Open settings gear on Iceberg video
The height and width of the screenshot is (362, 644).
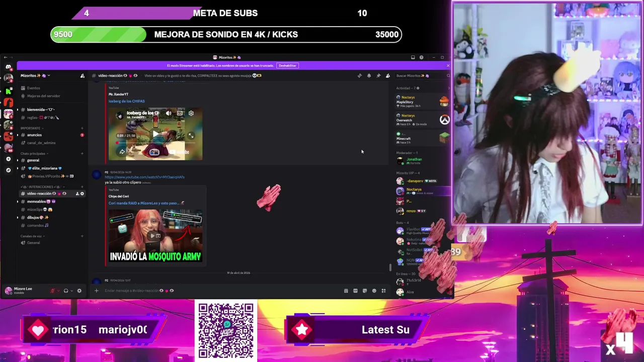(191, 113)
